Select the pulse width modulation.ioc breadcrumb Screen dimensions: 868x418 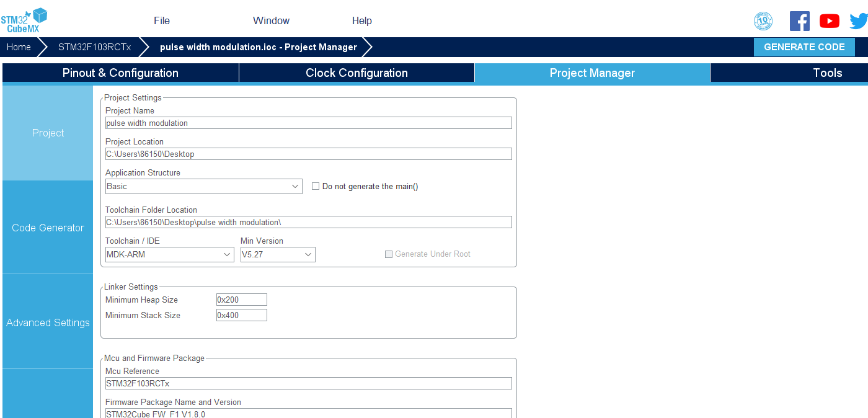coord(259,47)
